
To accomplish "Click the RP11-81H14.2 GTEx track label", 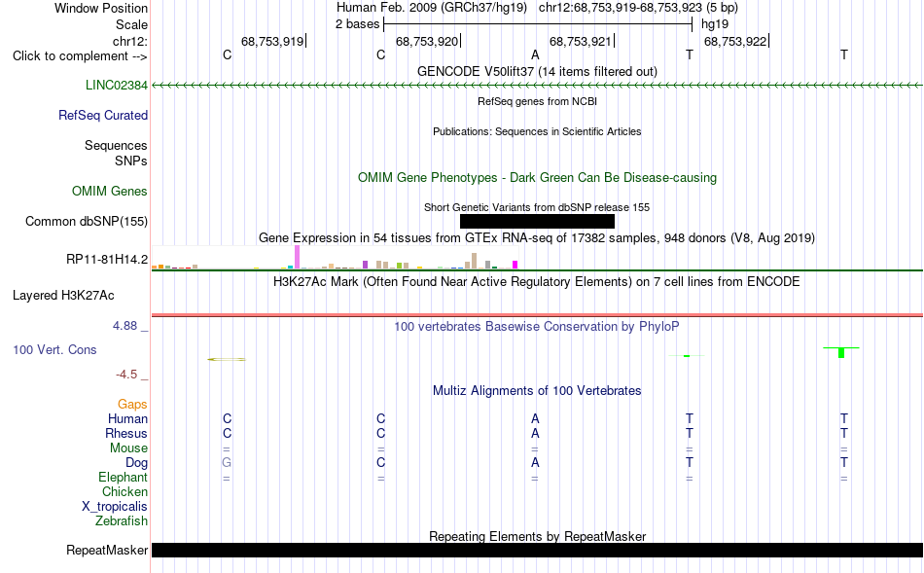I will 107,259.
